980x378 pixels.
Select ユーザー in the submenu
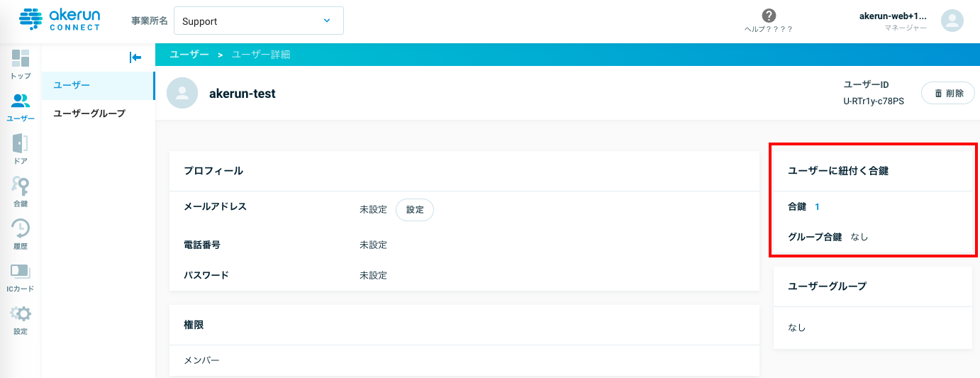[98, 85]
